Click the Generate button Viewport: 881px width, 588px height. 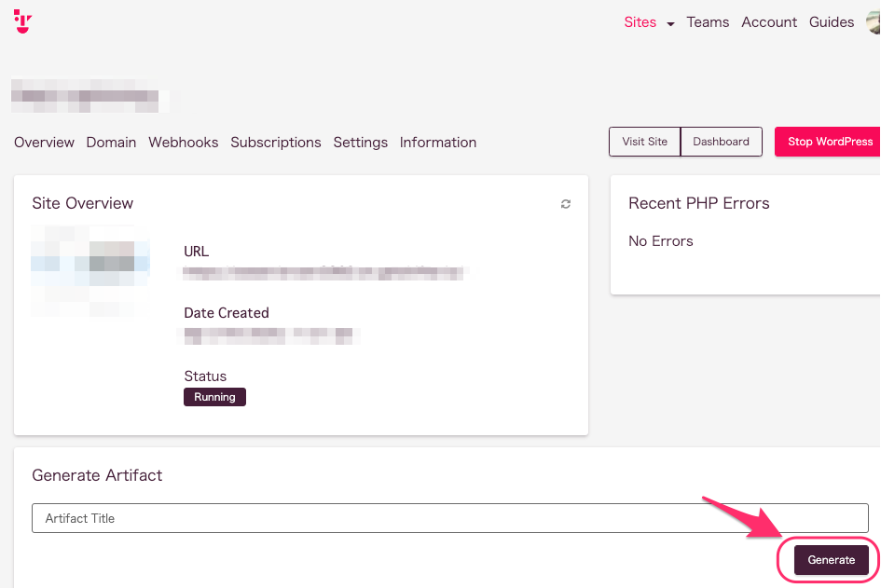coord(831,560)
